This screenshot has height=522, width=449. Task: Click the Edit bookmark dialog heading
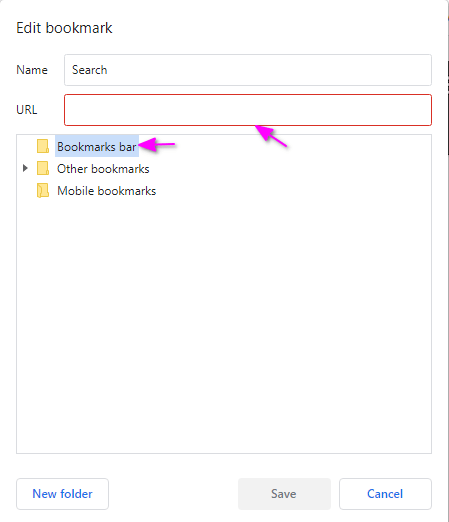click(x=64, y=28)
